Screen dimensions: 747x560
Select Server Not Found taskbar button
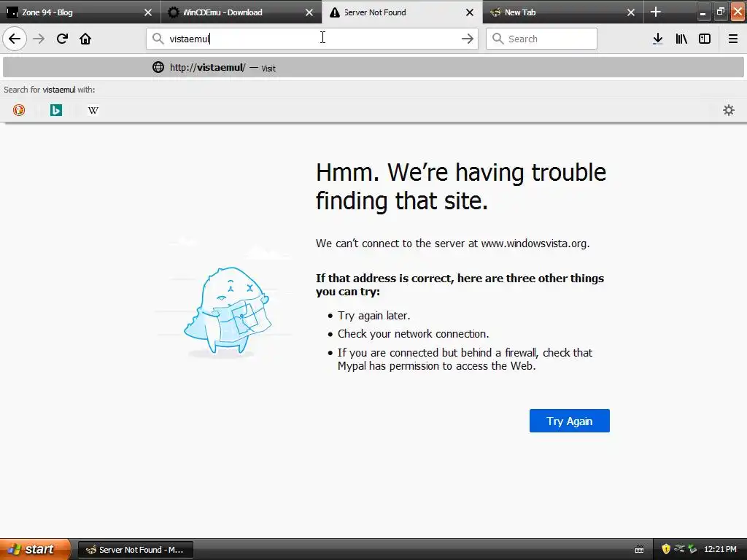(135, 550)
